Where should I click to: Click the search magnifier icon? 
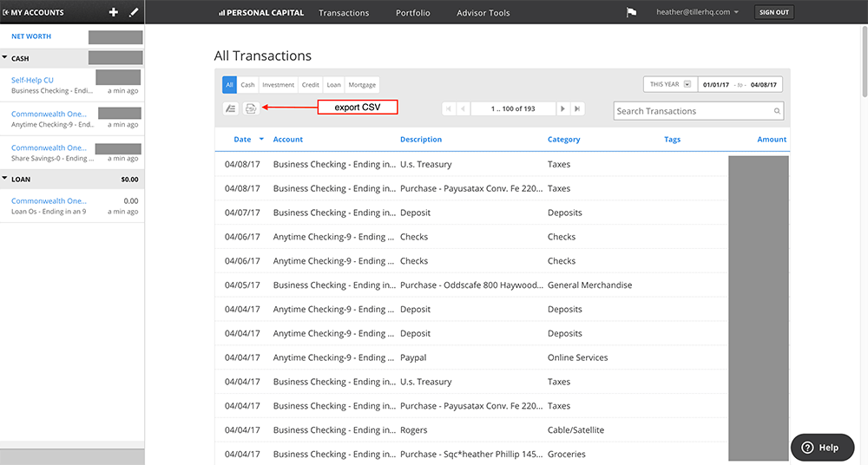pos(777,111)
